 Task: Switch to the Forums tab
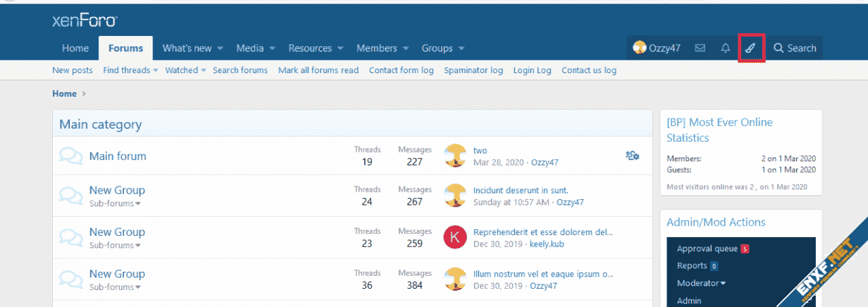[x=125, y=48]
